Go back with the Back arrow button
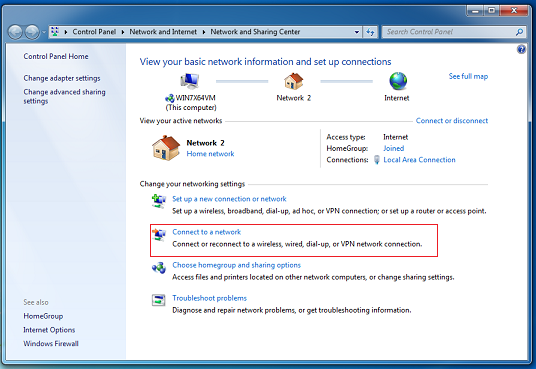 [15, 32]
